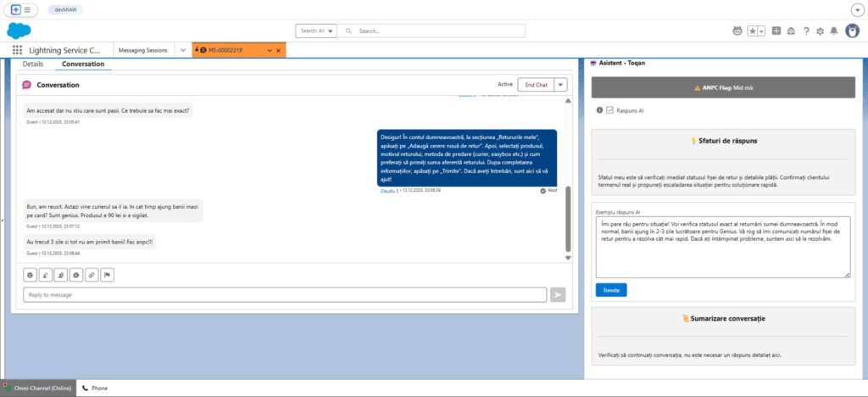The width and height of the screenshot is (868, 397).
Task: Expand the Search All dropdown
Action: [x=316, y=31]
